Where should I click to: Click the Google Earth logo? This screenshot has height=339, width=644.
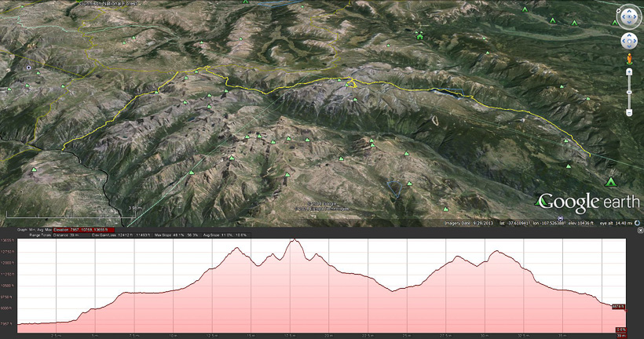(577, 202)
